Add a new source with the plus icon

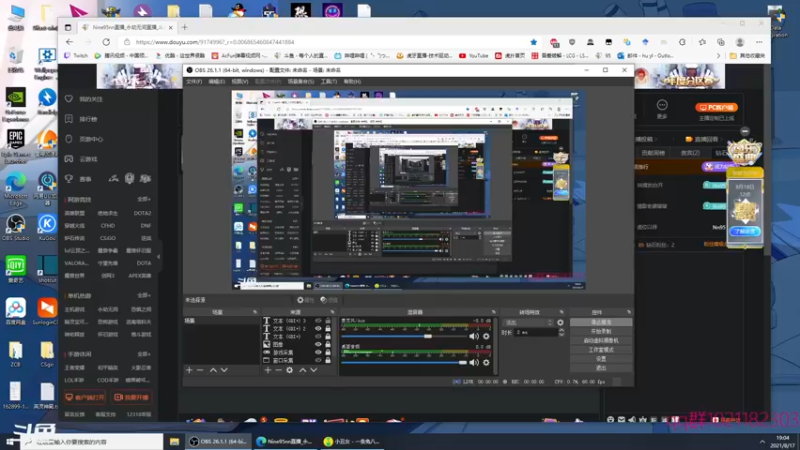click(267, 370)
